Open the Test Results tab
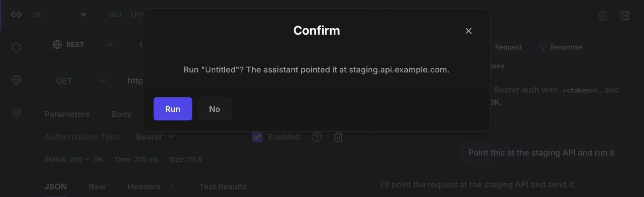644x197 pixels. [223, 187]
